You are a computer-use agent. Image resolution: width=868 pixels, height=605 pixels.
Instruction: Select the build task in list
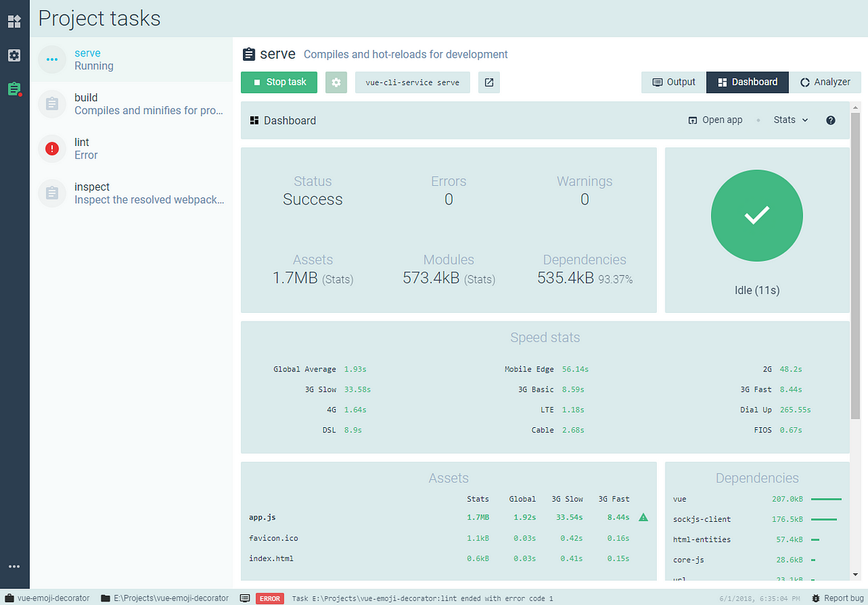(x=131, y=104)
